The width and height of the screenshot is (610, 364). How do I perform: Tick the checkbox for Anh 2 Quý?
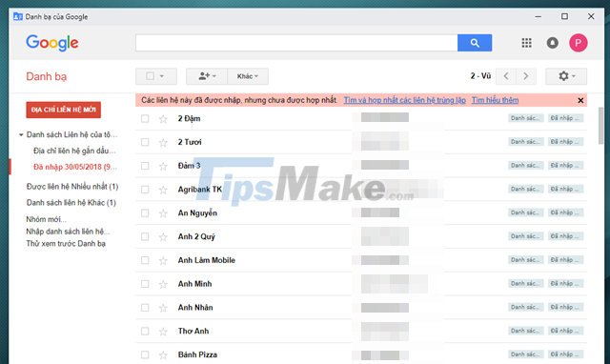point(145,237)
